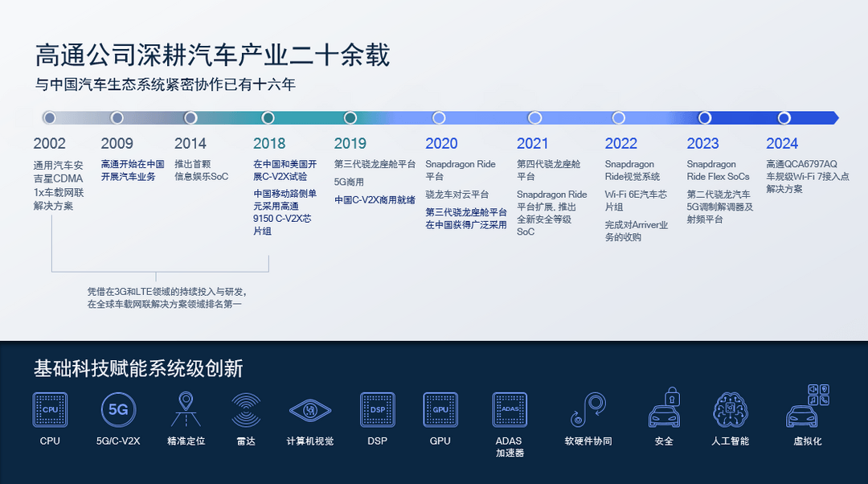Click the 人工智能 label
Image resolution: width=868 pixels, height=484 pixels.
[x=730, y=441]
